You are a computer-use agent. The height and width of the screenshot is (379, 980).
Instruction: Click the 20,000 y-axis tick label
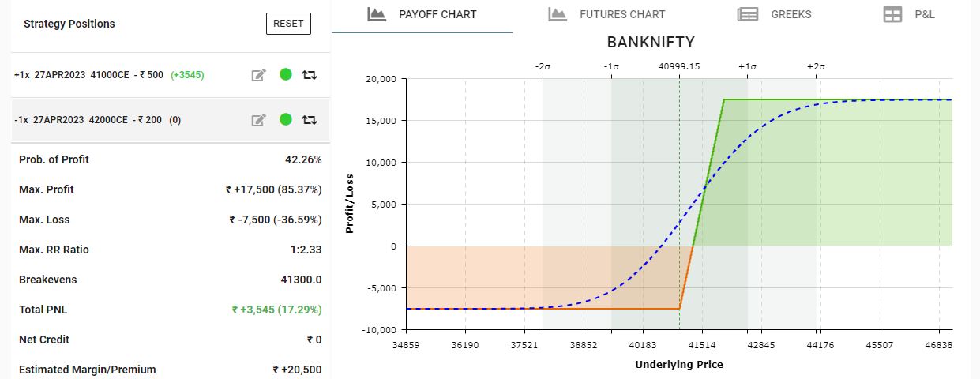(379, 79)
